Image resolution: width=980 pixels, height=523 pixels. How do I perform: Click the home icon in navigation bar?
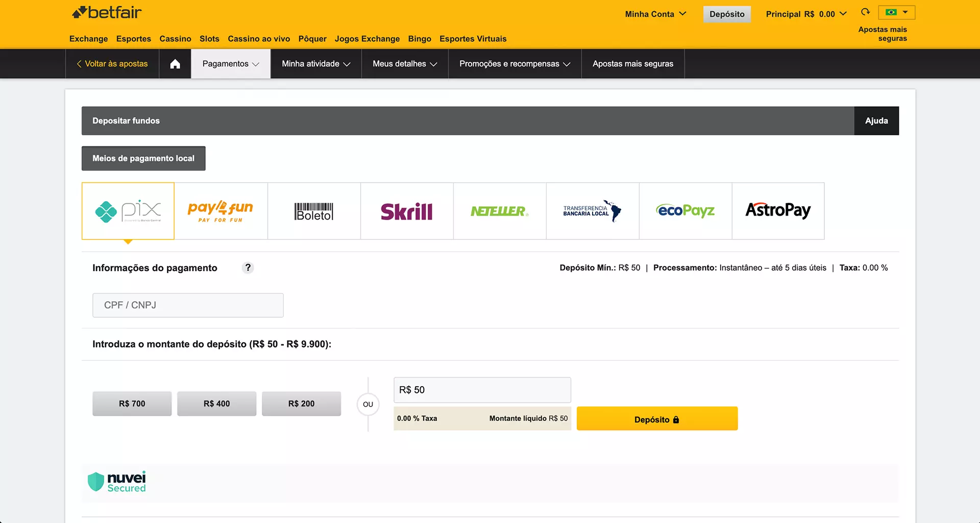point(175,64)
